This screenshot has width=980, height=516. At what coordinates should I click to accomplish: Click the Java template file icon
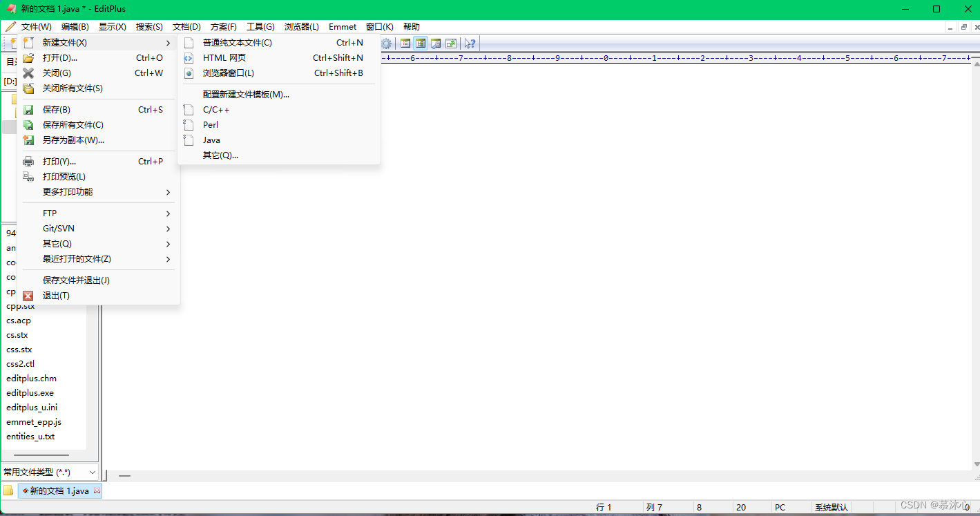[189, 140]
